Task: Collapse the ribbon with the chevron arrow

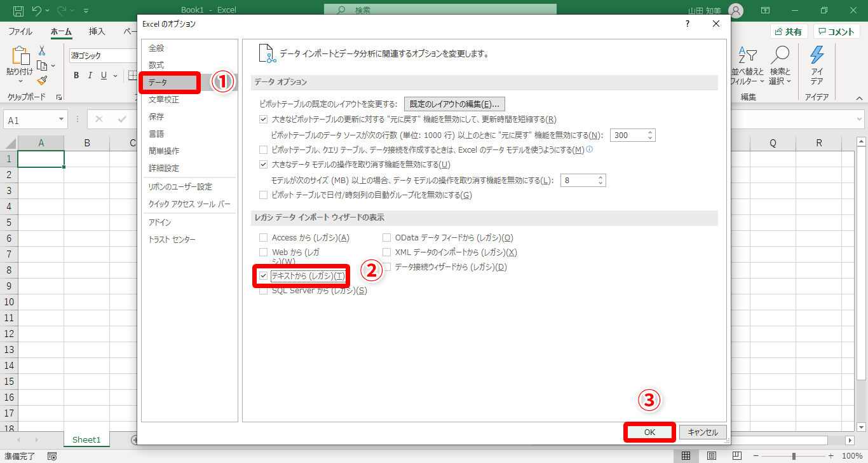Action: [859, 98]
